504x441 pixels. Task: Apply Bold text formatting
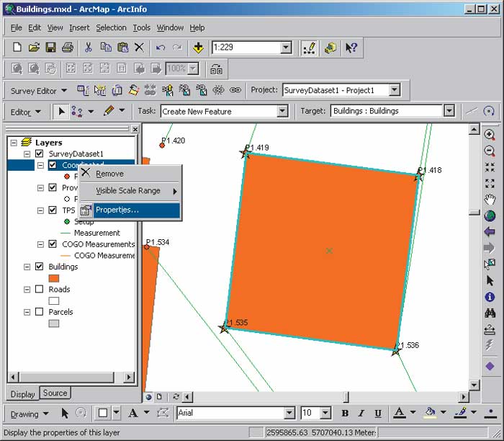[345, 414]
